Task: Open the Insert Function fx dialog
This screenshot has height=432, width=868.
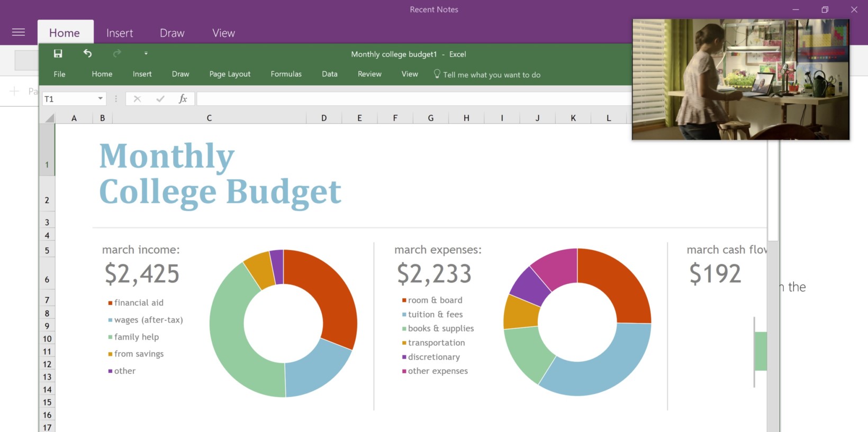Action: (183, 99)
